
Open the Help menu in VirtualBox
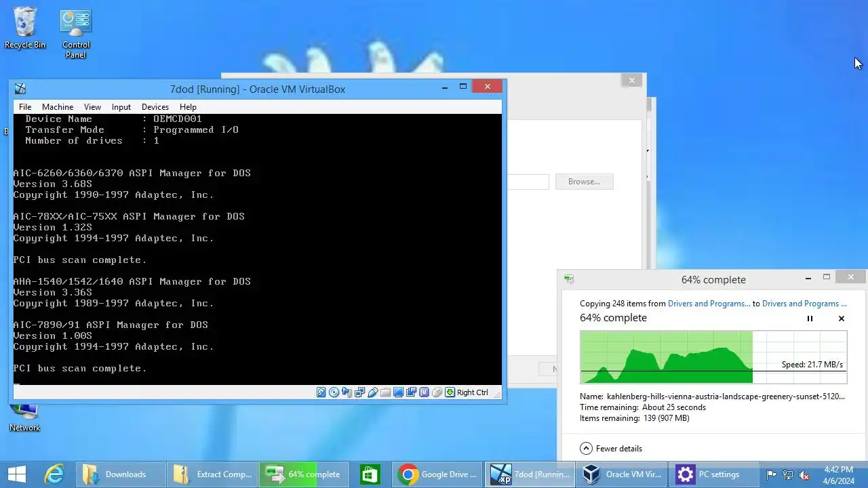(188, 107)
